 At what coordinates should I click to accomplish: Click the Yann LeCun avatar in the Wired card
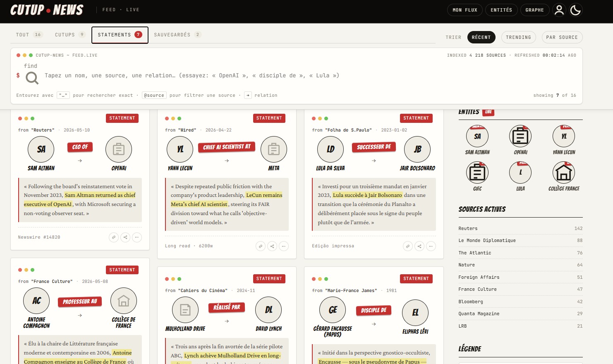[x=180, y=149]
